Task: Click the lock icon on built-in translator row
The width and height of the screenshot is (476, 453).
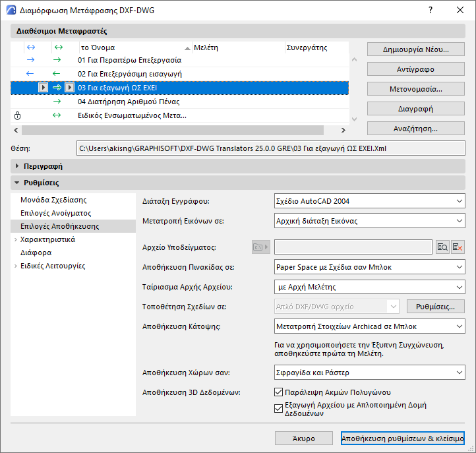Action: pyautogui.click(x=18, y=115)
